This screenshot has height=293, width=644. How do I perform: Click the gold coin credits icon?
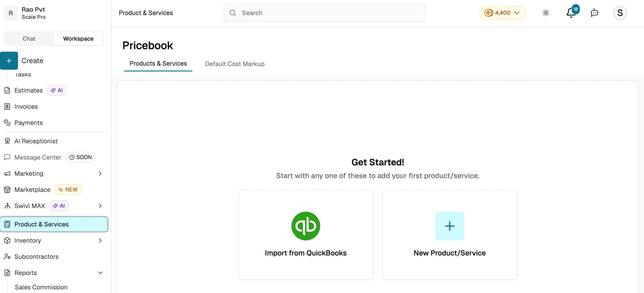tap(489, 13)
